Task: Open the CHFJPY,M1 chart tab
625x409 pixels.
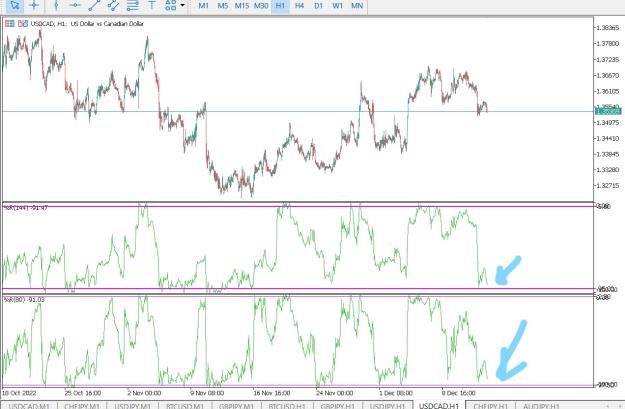Action: point(81,405)
